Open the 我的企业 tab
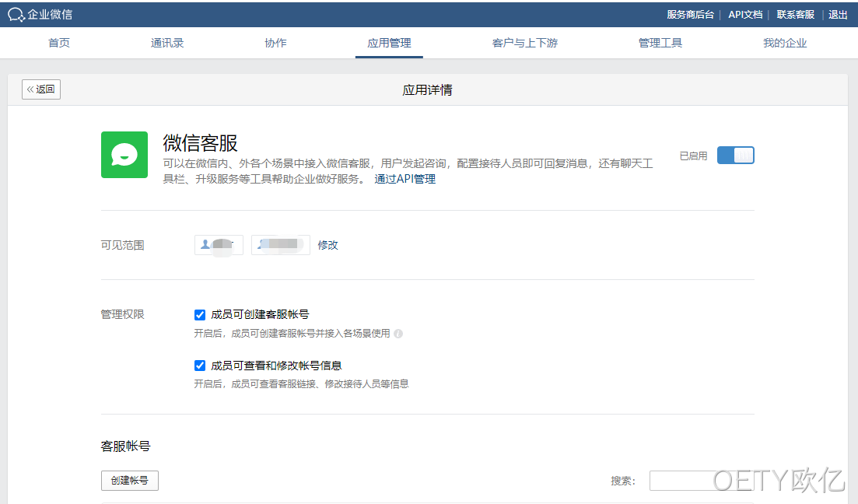 click(785, 43)
